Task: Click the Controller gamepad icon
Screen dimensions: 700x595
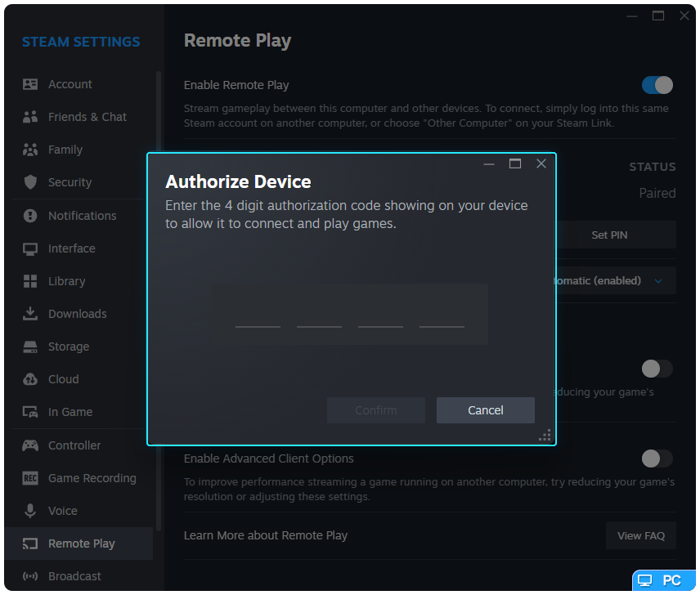Action: coord(30,445)
